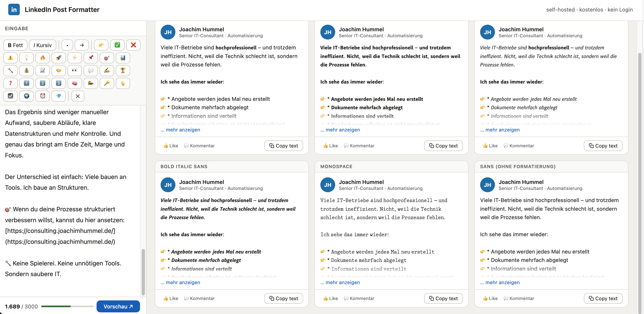Copy text of the Monospace post
The height and width of the screenshot is (314, 644).
[443, 299]
